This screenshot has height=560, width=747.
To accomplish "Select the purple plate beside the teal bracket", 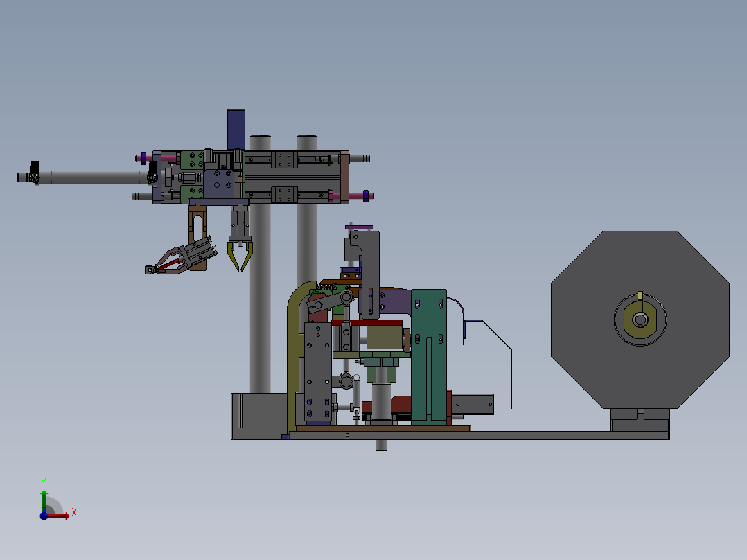I will click(x=396, y=301).
